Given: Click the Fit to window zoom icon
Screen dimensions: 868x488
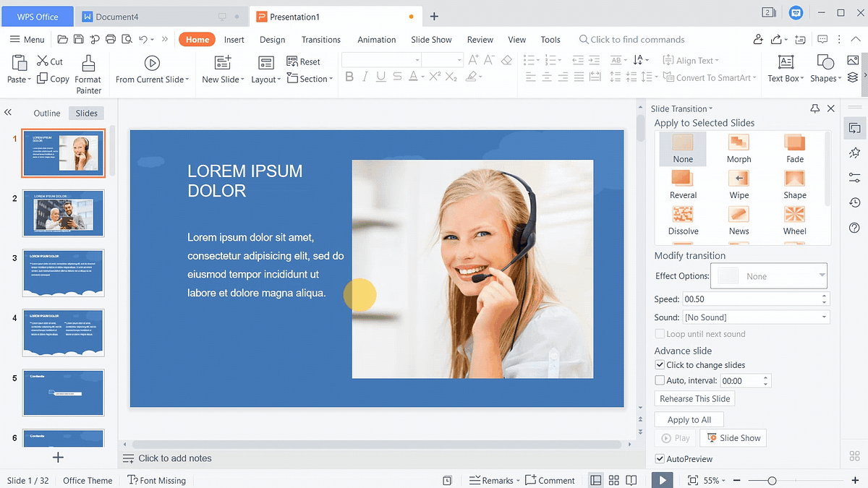Looking at the screenshot, I should click(692, 480).
